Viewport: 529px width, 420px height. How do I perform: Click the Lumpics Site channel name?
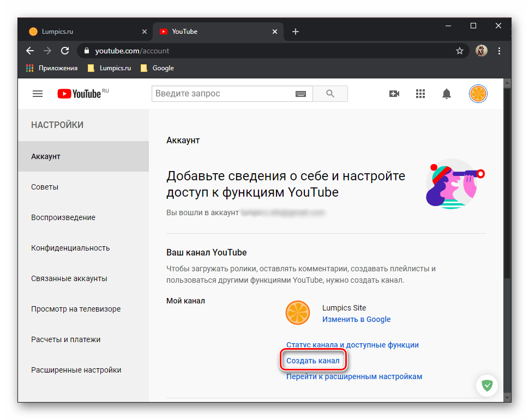[344, 308]
